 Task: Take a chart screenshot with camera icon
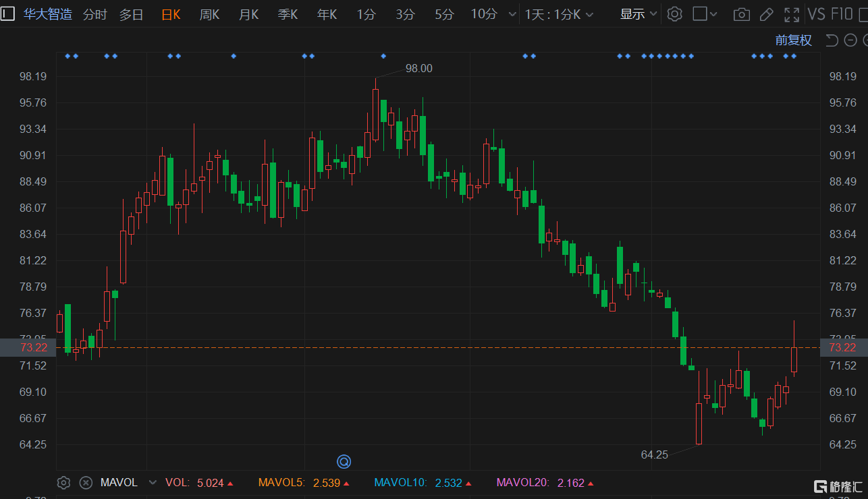(x=741, y=14)
